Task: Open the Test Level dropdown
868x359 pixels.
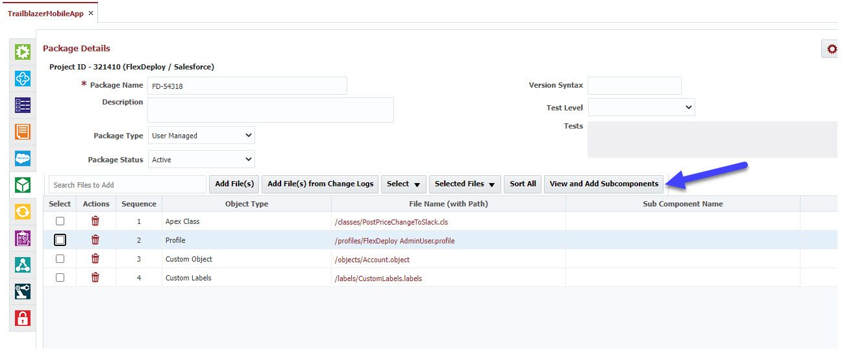Action: tap(641, 108)
